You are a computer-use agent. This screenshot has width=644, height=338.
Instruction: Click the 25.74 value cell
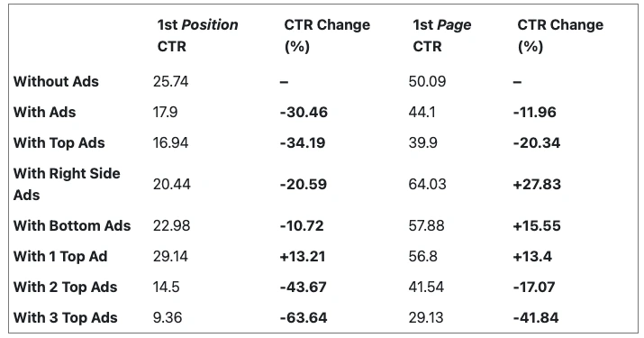pyautogui.click(x=170, y=81)
